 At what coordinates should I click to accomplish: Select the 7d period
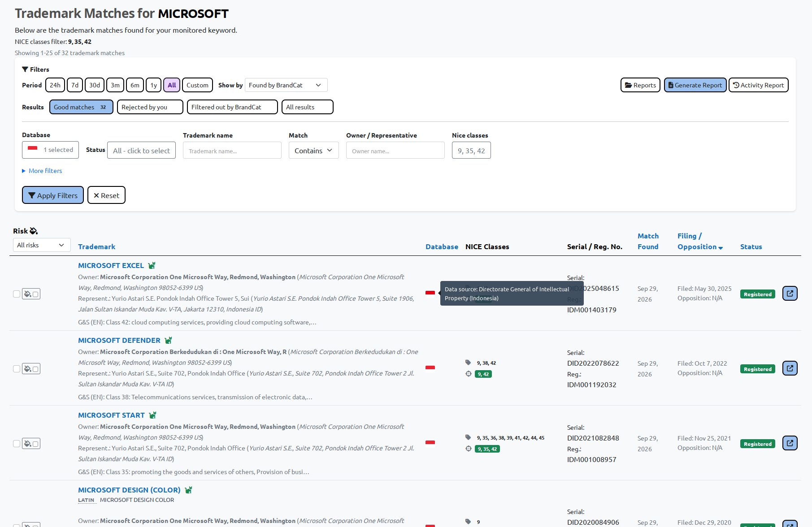point(75,85)
